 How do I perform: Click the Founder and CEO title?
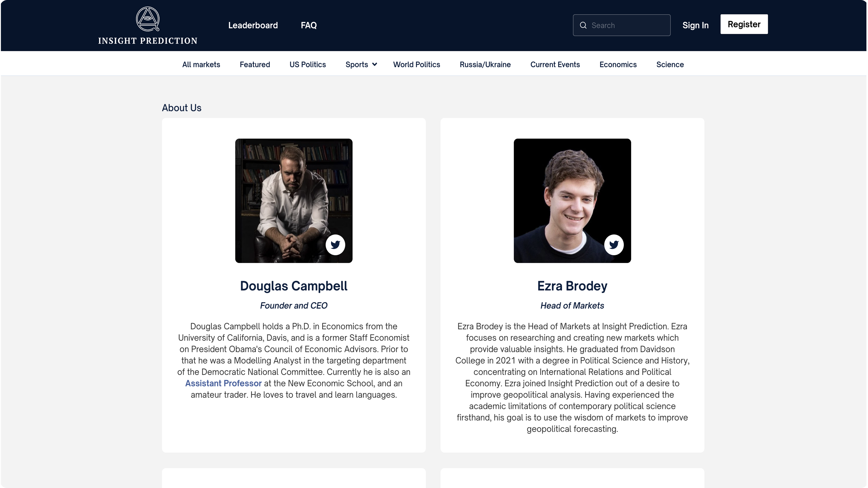(294, 305)
